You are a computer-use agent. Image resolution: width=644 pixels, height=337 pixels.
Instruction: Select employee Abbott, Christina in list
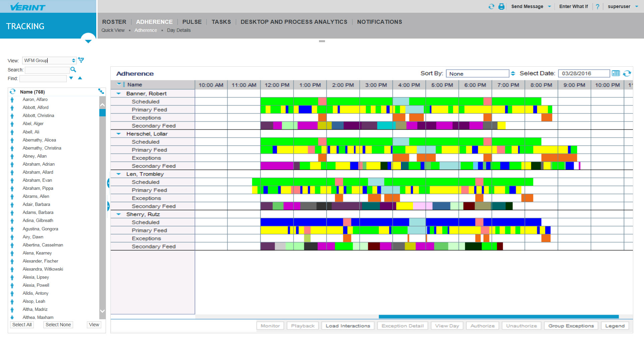38,115
